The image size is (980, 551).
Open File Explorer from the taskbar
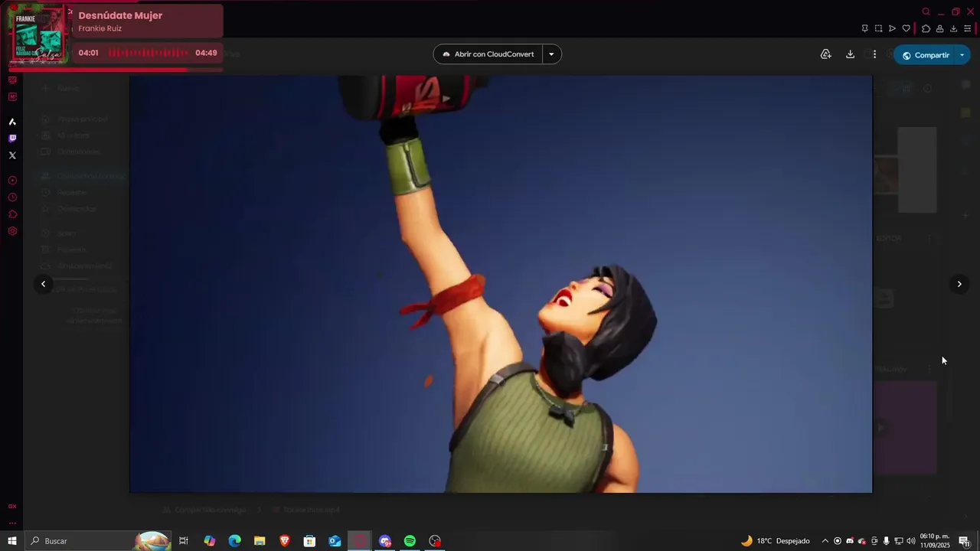[x=260, y=541]
